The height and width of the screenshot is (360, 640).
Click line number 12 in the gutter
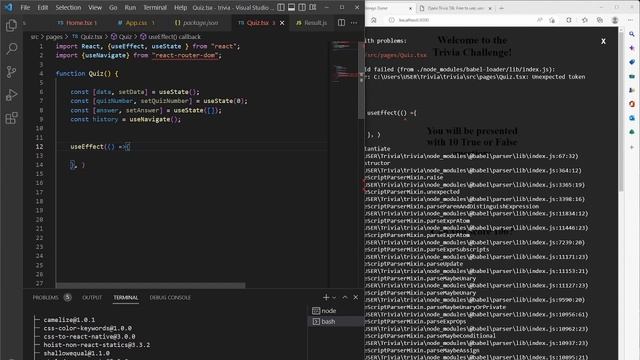[39, 147]
